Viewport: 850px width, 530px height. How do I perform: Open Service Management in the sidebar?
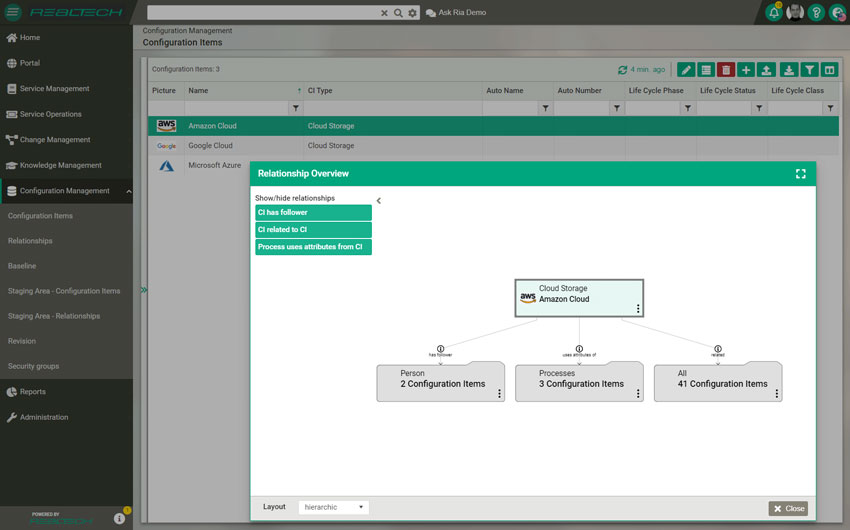pyautogui.click(x=54, y=89)
